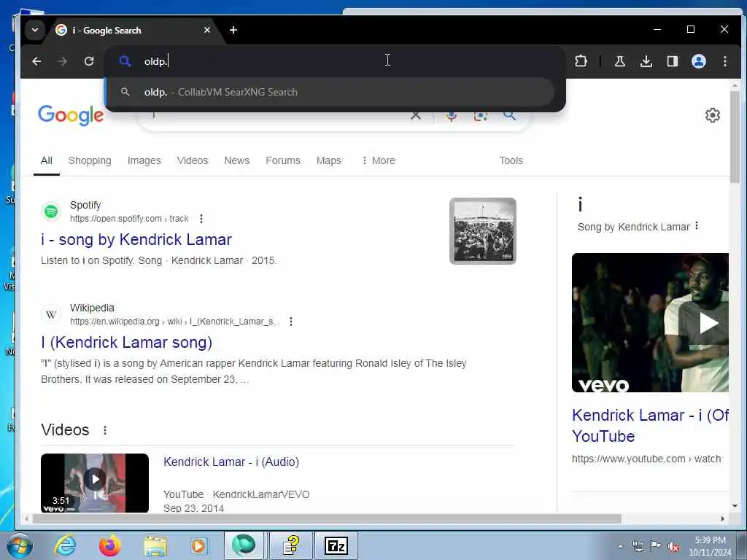The image size is (747, 560).
Task: Open the Spotify result's three-dot options
Action: point(201,219)
